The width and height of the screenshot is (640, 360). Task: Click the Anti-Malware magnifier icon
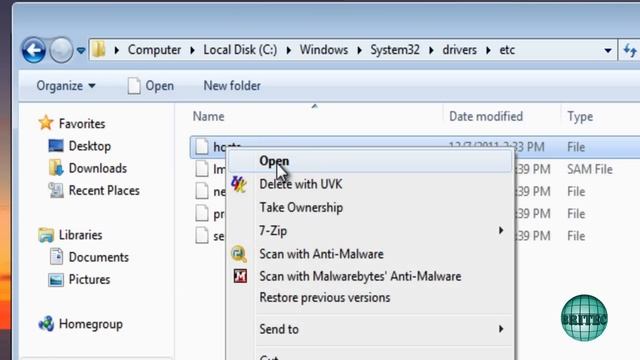[239, 254]
